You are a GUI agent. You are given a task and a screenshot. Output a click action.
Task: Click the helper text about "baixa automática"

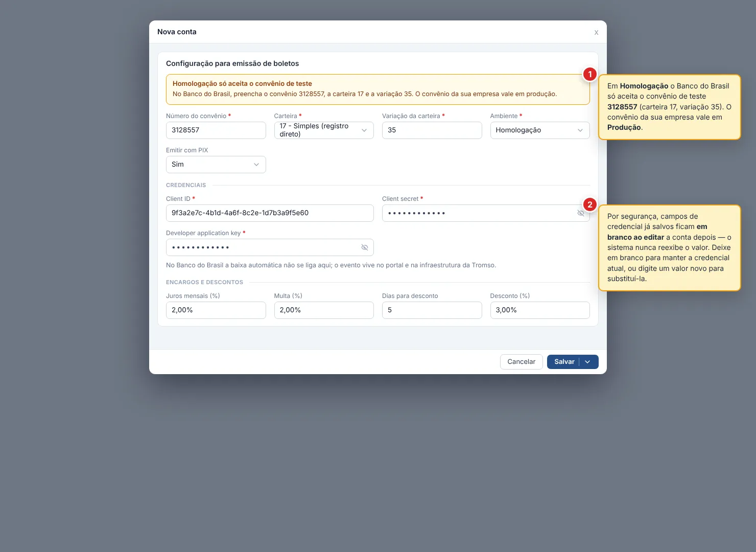[x=331, y=265]
